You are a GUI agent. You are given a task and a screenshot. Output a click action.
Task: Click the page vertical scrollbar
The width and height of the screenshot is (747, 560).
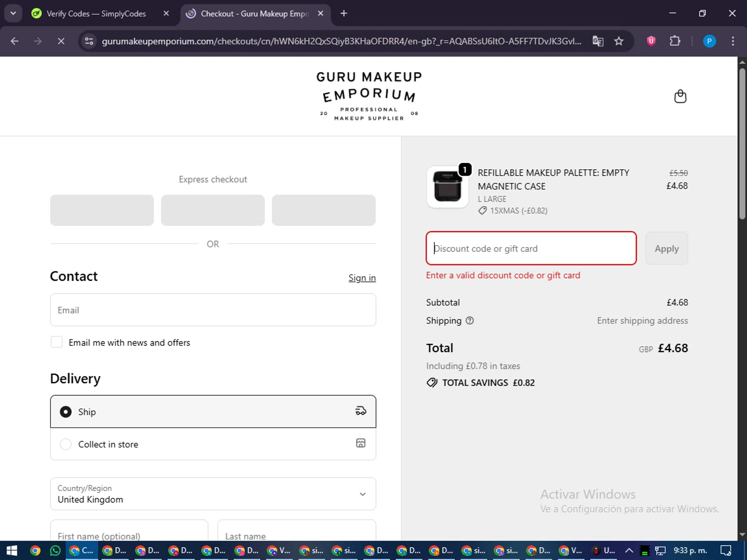click(x=742, y=144)
